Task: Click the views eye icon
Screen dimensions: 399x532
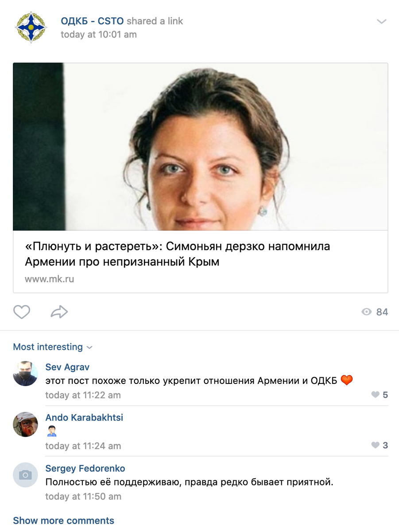Action: 366,312
